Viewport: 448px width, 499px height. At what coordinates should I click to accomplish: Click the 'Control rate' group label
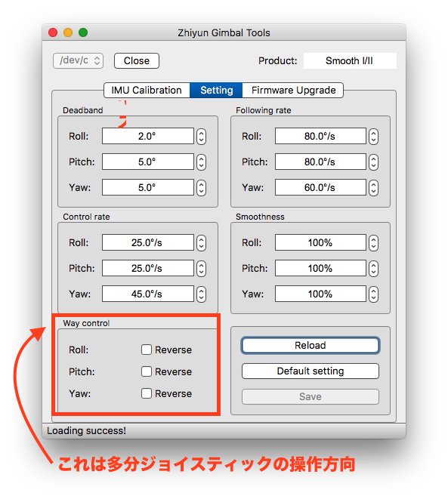86,217
